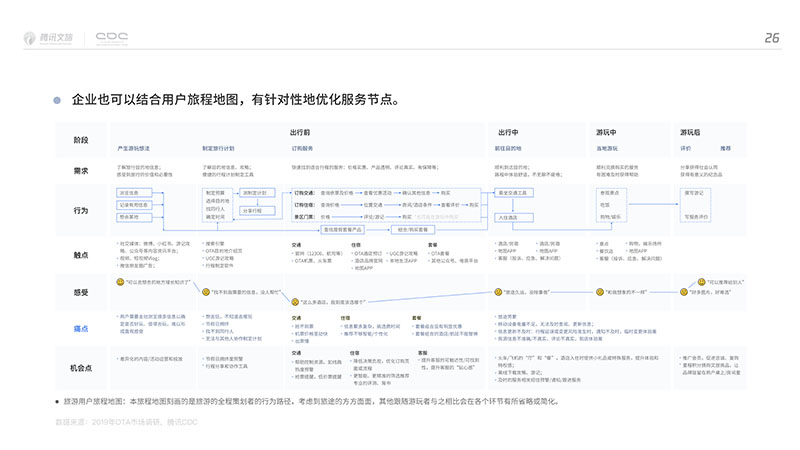Click the 游玩后 stage heading
The width and height of the screenshot is (800, 450).
[690, 132]
